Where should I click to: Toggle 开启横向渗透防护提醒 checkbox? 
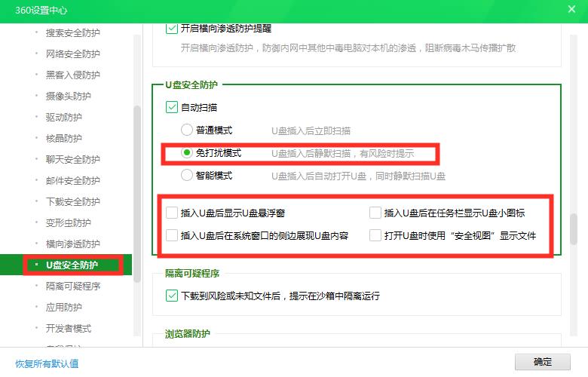(171, 28)
